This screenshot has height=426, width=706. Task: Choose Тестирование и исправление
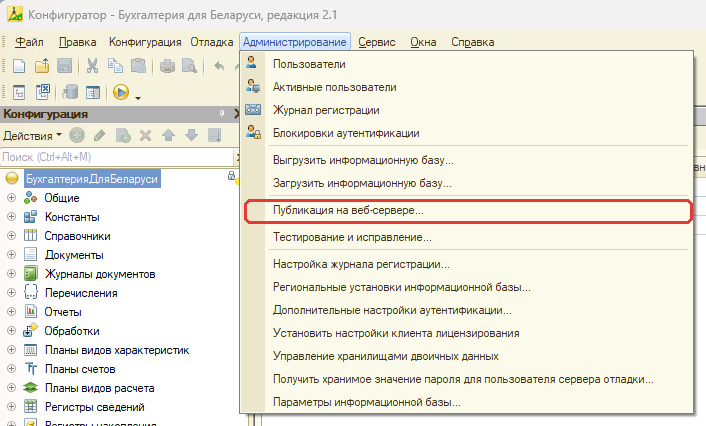point(466,237)
